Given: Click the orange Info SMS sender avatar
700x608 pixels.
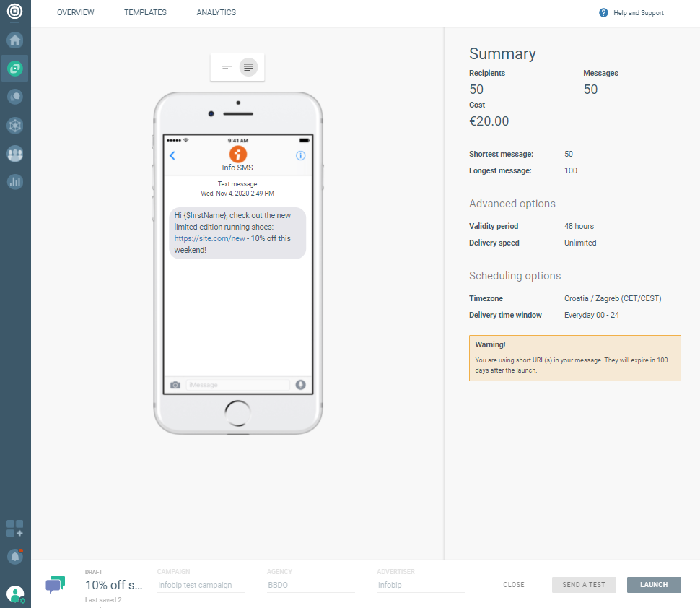Looking at the screenshot, I should tap(238, 154).
